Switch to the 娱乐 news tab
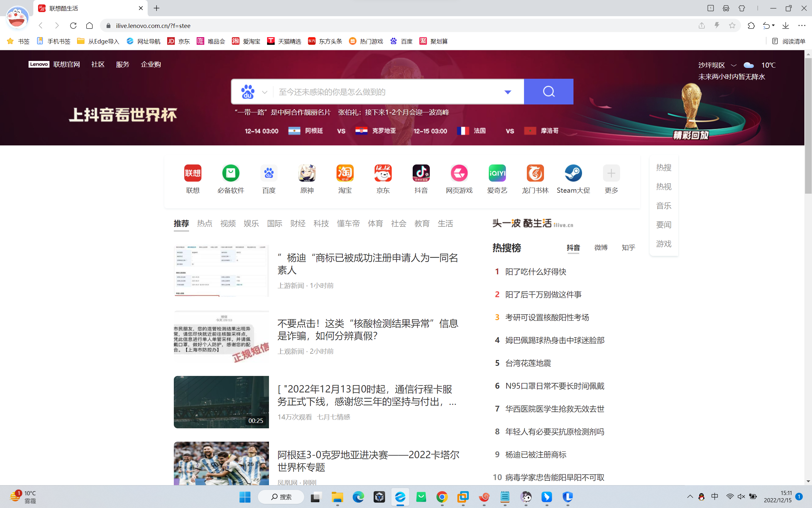This screenshot has height=508, width=812. [x=251, y=224]
